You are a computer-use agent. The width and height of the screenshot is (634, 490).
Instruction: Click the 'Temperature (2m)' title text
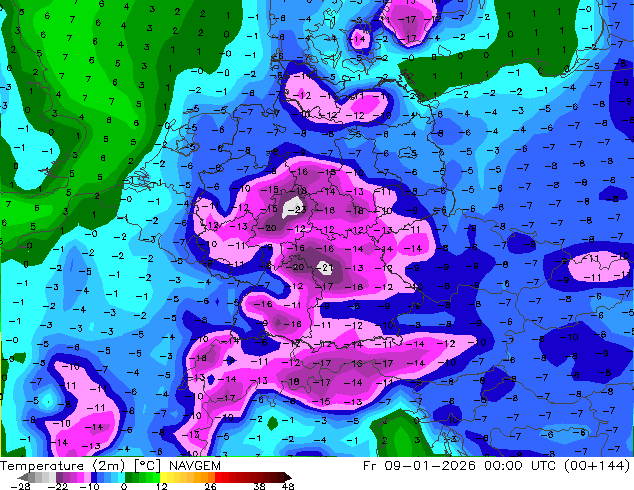(62, 466)
